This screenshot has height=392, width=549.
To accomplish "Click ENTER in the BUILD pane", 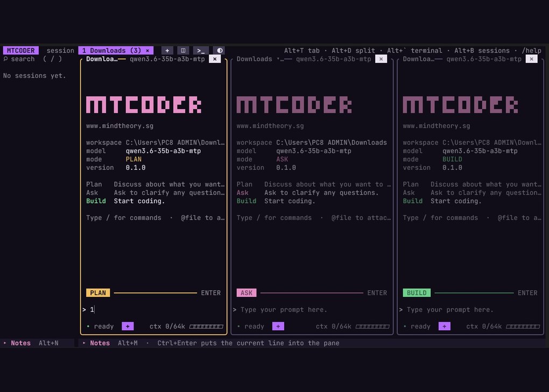I will click(x=527, y=293).
